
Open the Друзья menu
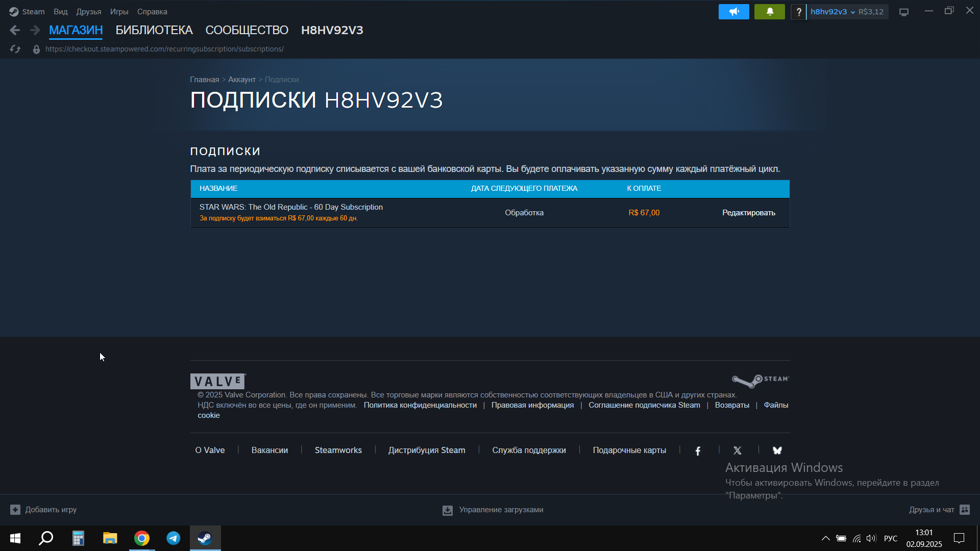tap(89, 12)
